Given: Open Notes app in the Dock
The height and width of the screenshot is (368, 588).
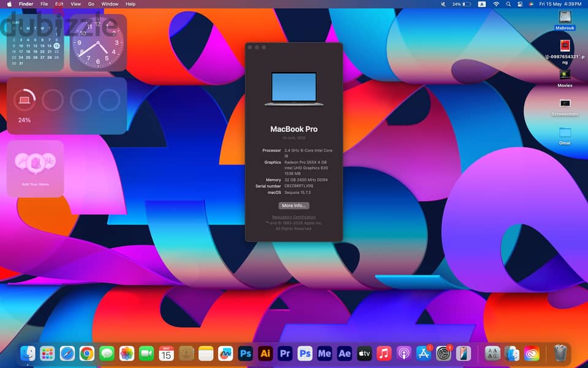Looking at the screenshot, I should (206, 353).
